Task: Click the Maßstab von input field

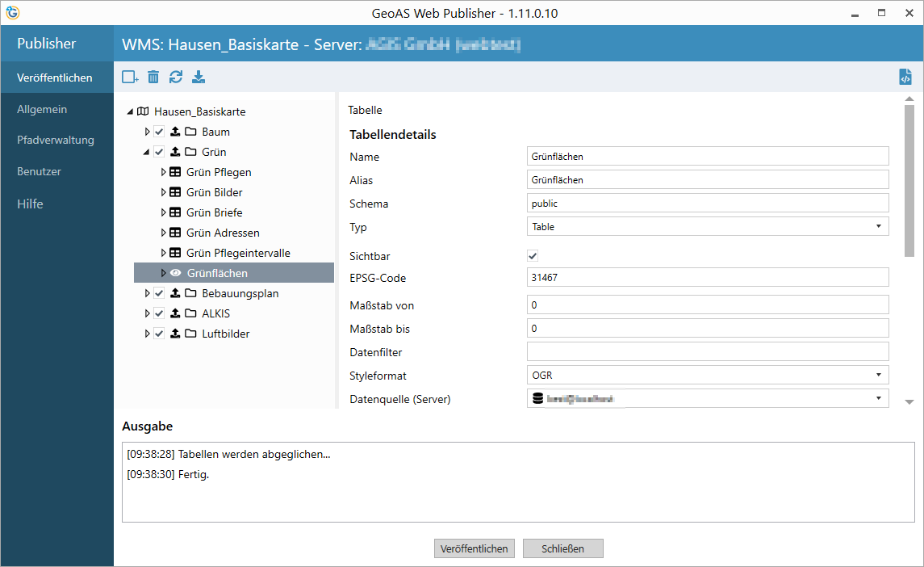Action: click(708, 304)
